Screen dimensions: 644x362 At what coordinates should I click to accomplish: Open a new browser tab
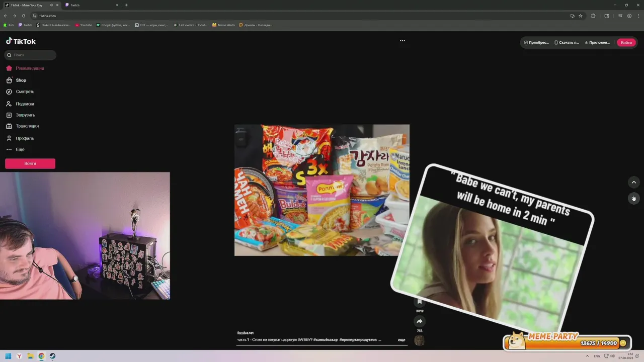click(x=126, y=5)
